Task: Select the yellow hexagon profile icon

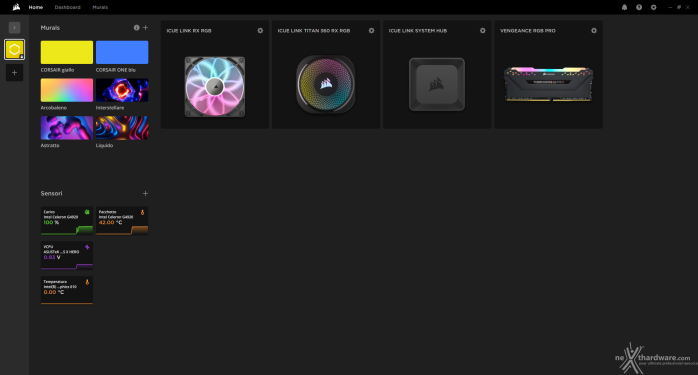Action: pos(14,49)
